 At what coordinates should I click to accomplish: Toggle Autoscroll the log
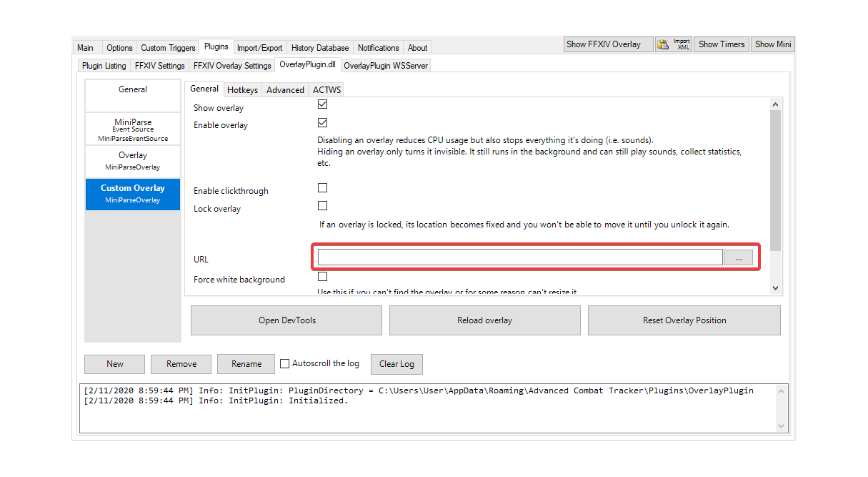(284, 363)
